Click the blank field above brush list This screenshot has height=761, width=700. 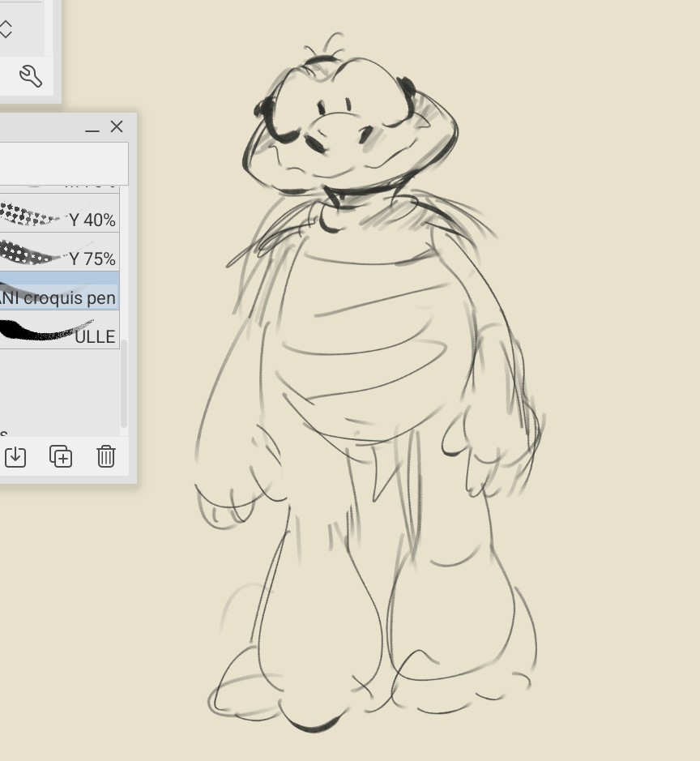pyautogui.click(x=63, y=163)
